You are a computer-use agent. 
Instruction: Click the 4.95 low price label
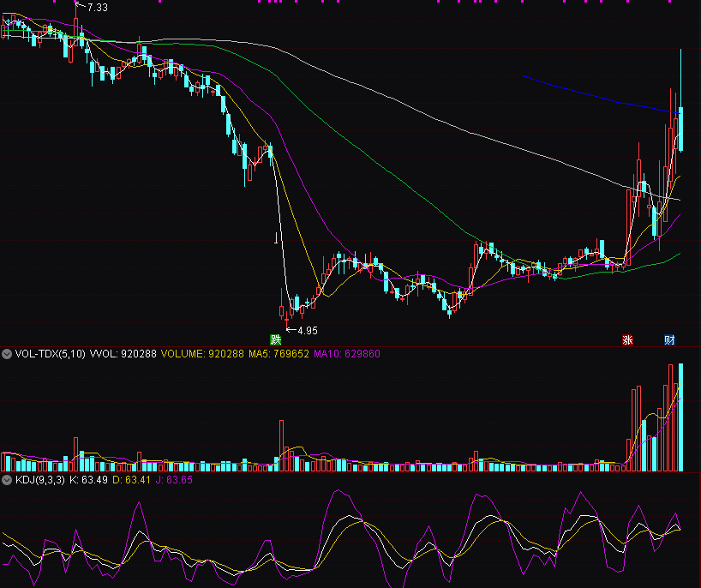pyautogui.click(x=308, y=330)
